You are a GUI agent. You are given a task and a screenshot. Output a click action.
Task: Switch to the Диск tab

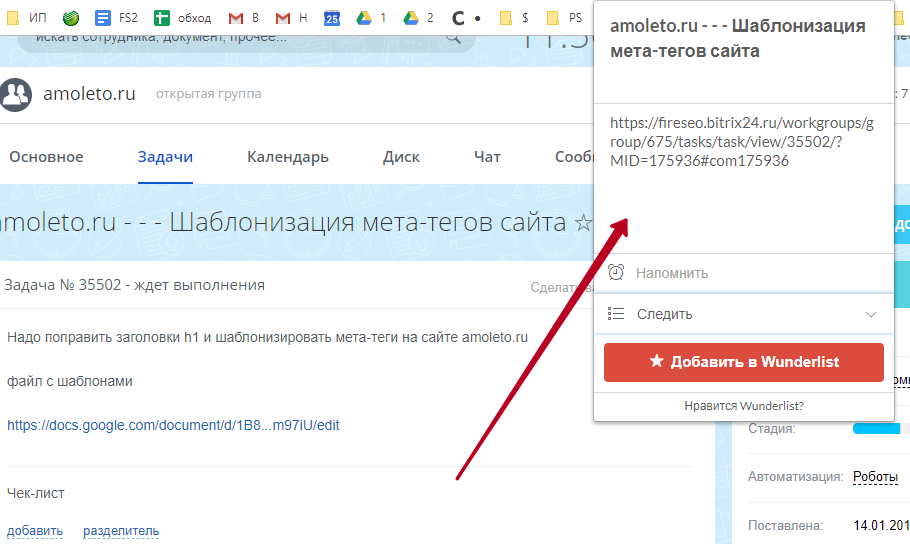pyautogui.click(x=401, y=157)
